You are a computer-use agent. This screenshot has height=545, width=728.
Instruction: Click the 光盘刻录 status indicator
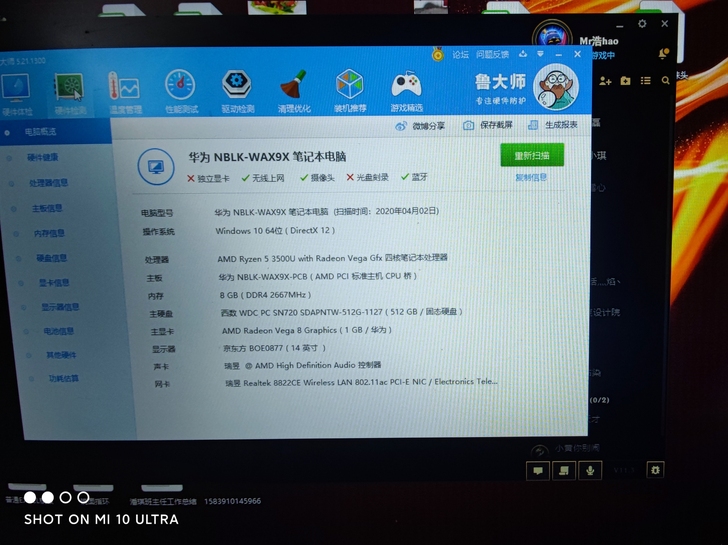tap(367, 177)
